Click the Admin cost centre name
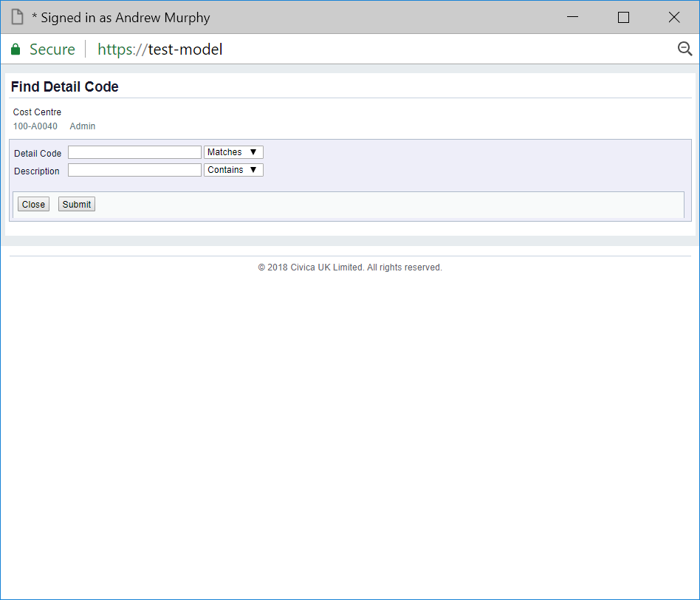 83,126
